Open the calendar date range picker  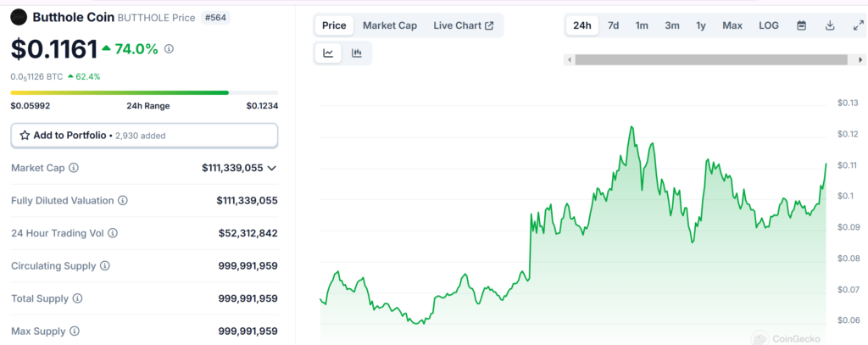[x=801, y=25]
